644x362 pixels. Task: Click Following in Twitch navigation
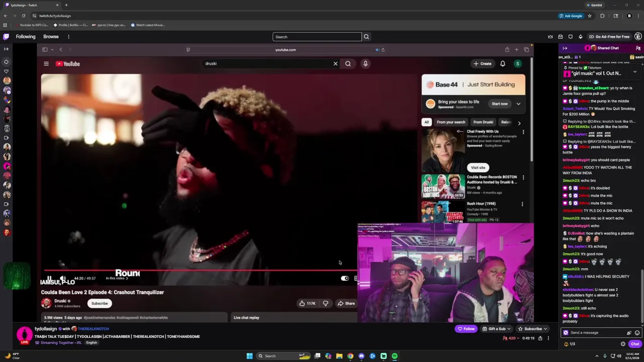coord(26,37)
